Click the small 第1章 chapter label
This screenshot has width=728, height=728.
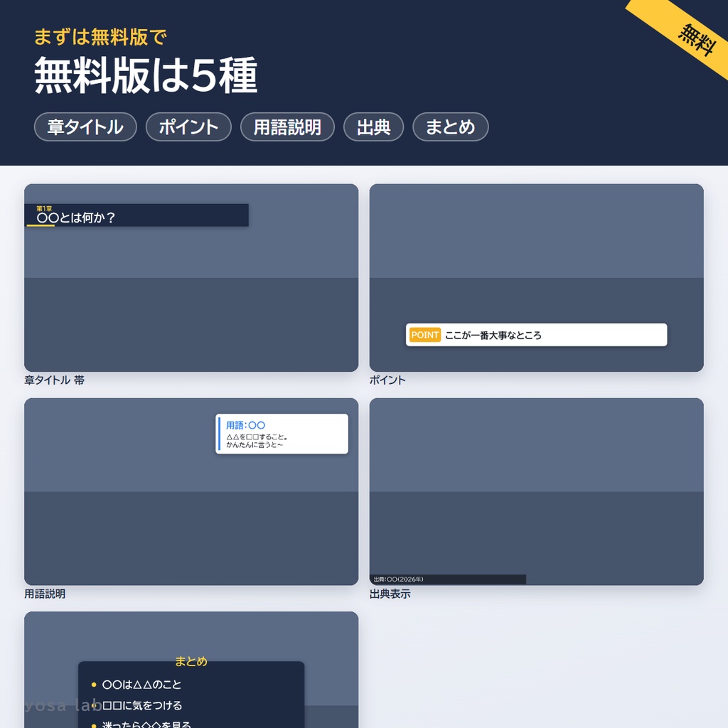point(44,208)
